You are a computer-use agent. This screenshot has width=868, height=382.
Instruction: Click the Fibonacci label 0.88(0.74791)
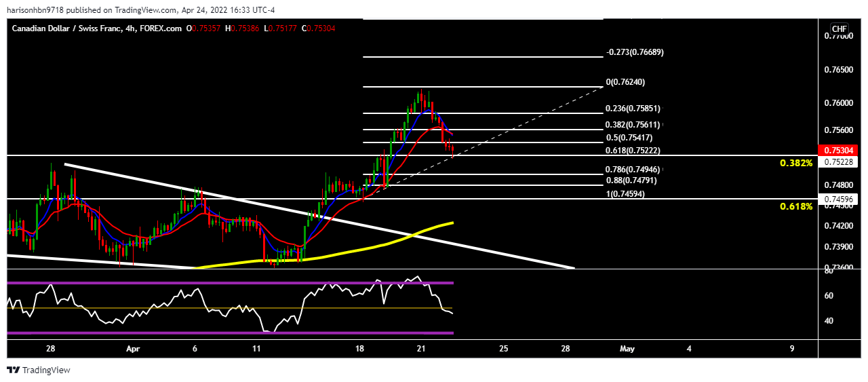pyautogui.click(x=631, y=180)
